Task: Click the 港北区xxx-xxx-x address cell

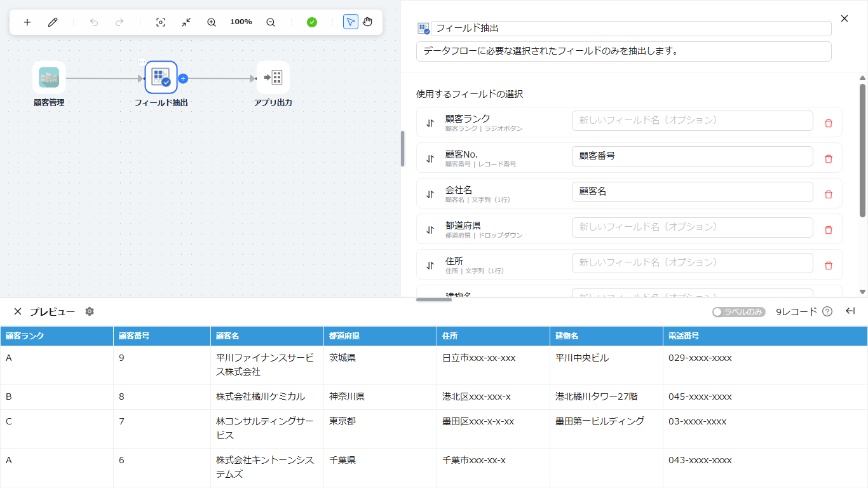Action: coord(494,397)
